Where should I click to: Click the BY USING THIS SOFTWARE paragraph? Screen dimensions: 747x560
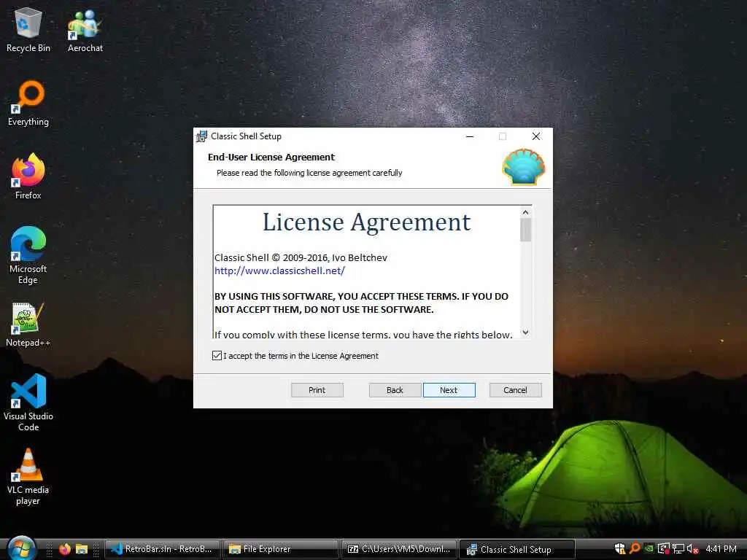point(361,303)
